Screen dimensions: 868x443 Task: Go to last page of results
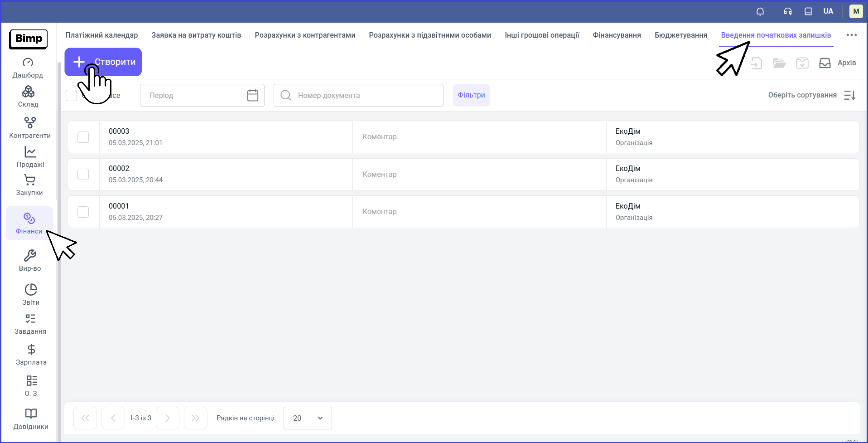[x=196, y=418]
